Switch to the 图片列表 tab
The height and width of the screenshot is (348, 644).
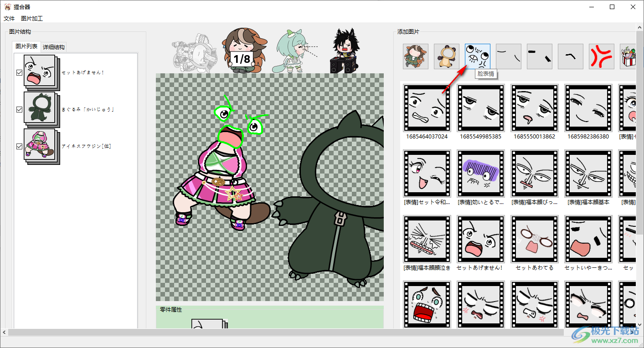[26, 46]
